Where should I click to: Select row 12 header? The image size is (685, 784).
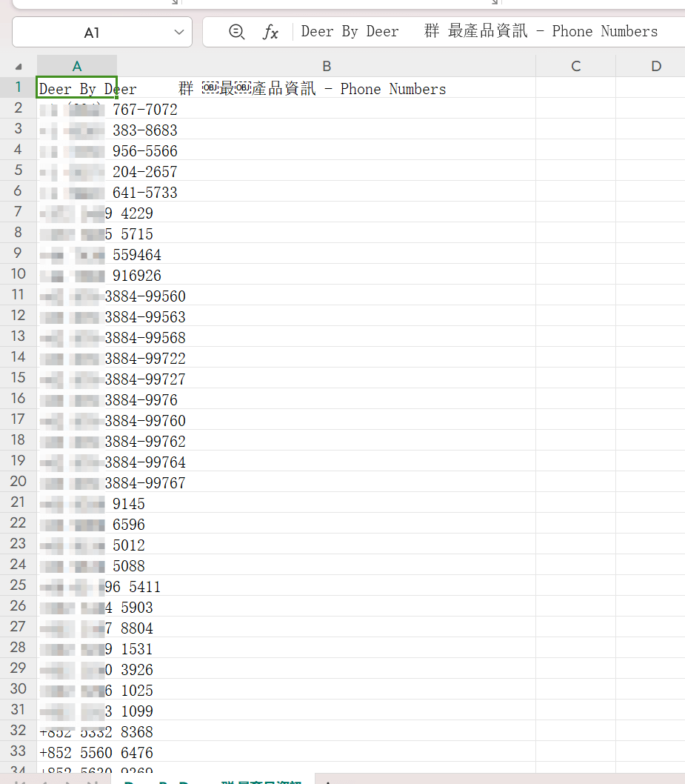coord(19,316)
